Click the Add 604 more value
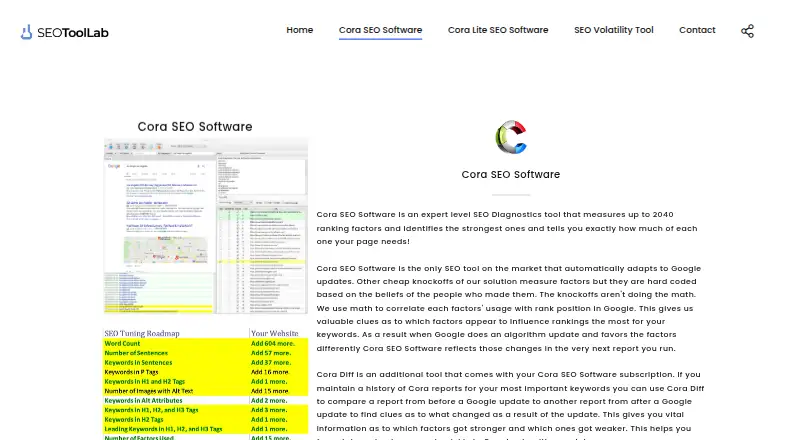800x440 pixels. [273, 344]
